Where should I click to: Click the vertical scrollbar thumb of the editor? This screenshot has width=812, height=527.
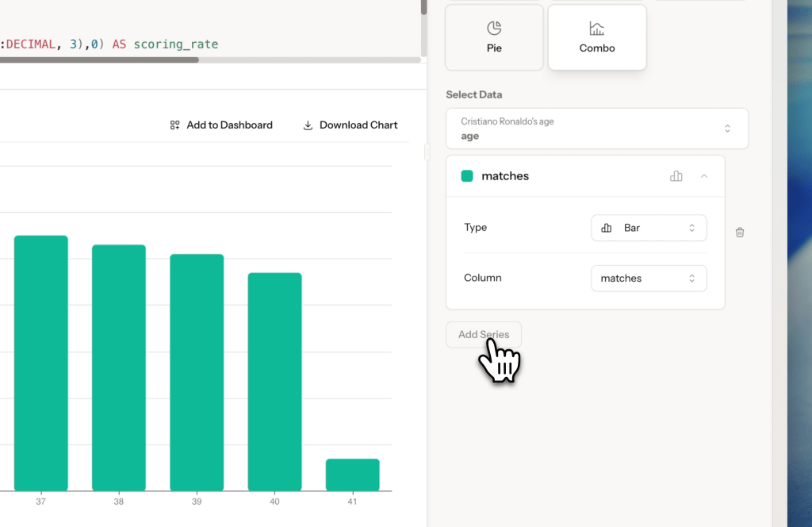[423, 7]
